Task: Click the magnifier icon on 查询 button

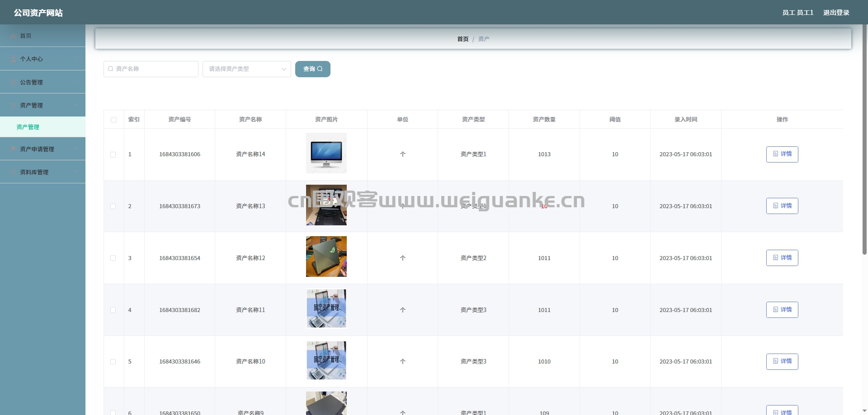Action: pyautogui.click(x=320, y=69)
